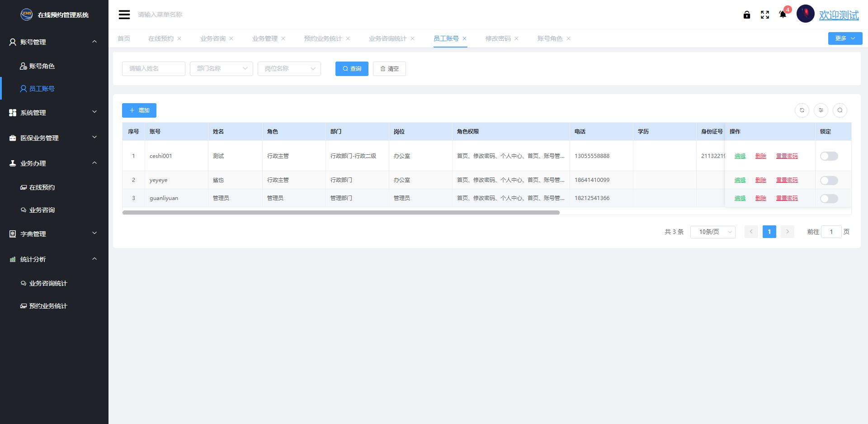Click 重置密码 for guanliyuan row
This screenshot has width=868, height=424.
point(787,198)
